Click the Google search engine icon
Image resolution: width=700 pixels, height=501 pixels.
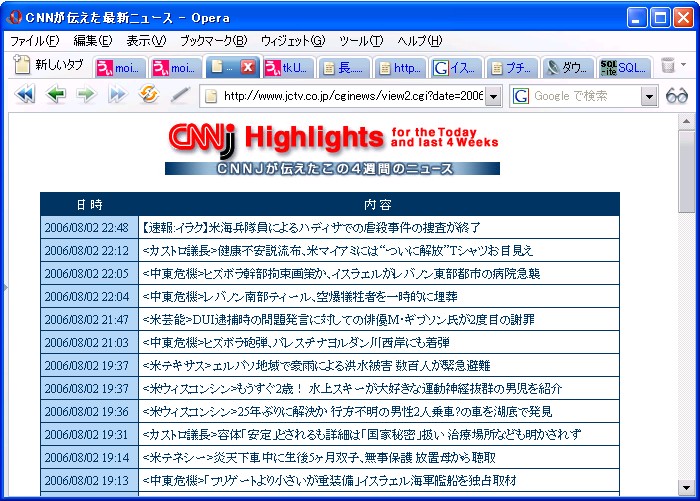click(521, 96)
